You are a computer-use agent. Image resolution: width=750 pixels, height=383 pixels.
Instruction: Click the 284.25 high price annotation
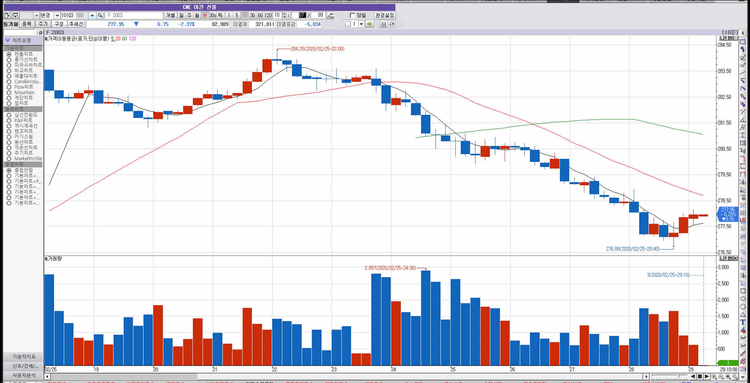coord(317,49)
